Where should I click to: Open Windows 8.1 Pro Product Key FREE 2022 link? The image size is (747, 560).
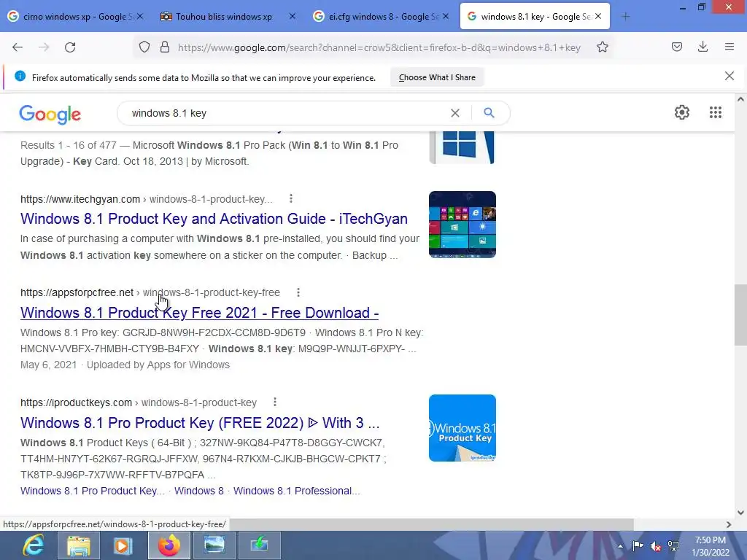200,423
